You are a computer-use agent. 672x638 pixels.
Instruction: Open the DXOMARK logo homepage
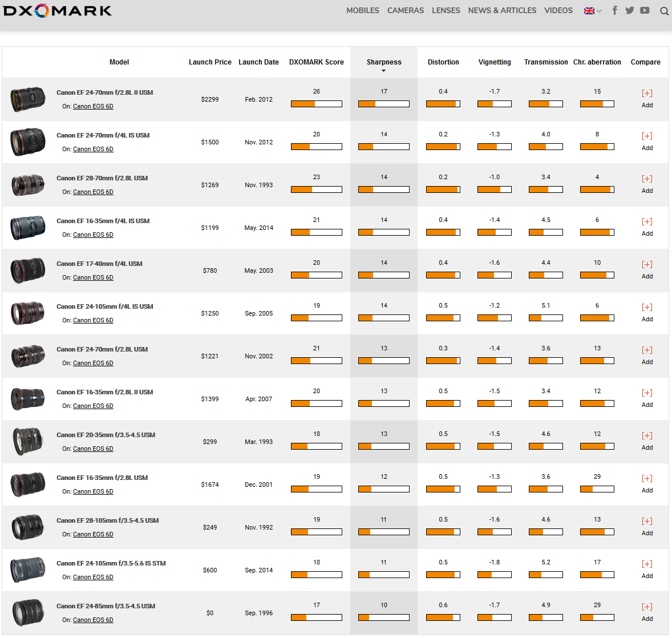point(57,10)
